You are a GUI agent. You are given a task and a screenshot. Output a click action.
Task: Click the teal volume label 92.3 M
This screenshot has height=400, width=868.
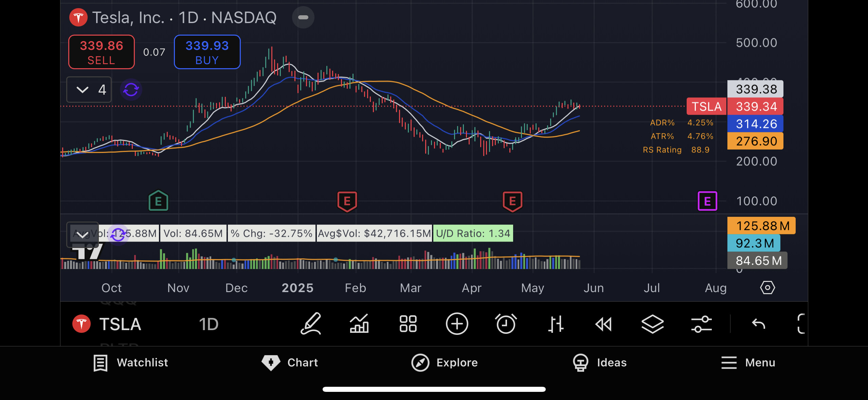pos(754,243)
